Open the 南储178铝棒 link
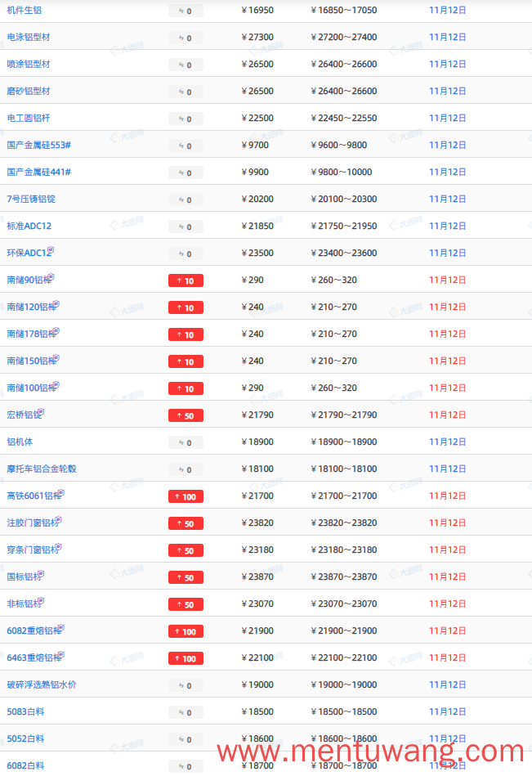The height and width of the screenshot is (776, 532). click(x=30, y=334)
